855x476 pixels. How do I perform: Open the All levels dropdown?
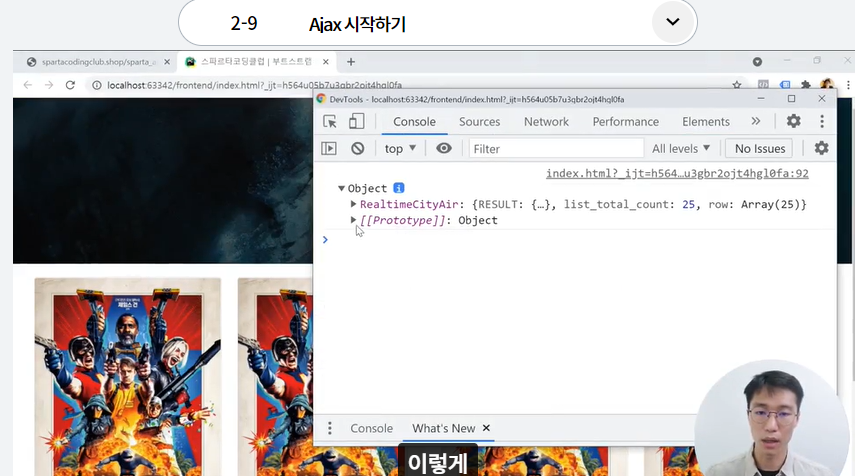click(x=681, y=148)
